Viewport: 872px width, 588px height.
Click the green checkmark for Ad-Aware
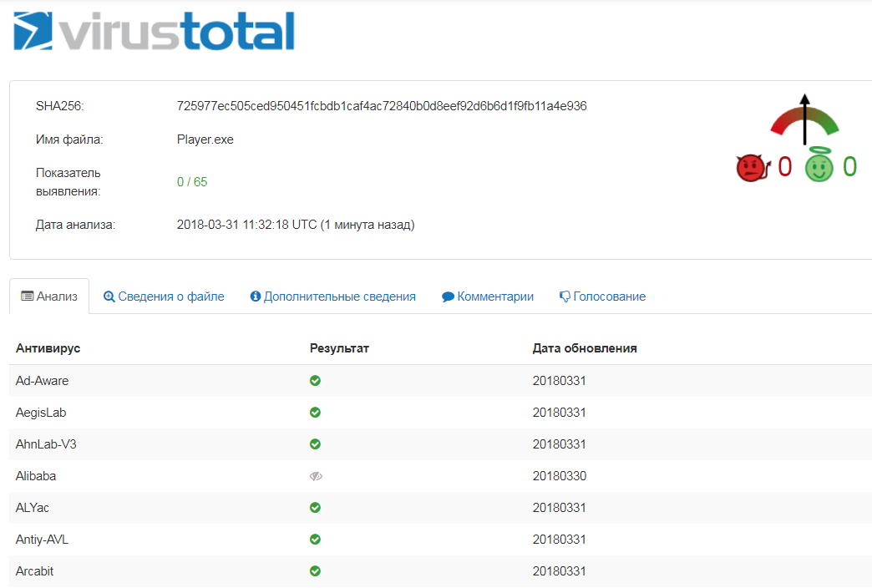[316, 381]
